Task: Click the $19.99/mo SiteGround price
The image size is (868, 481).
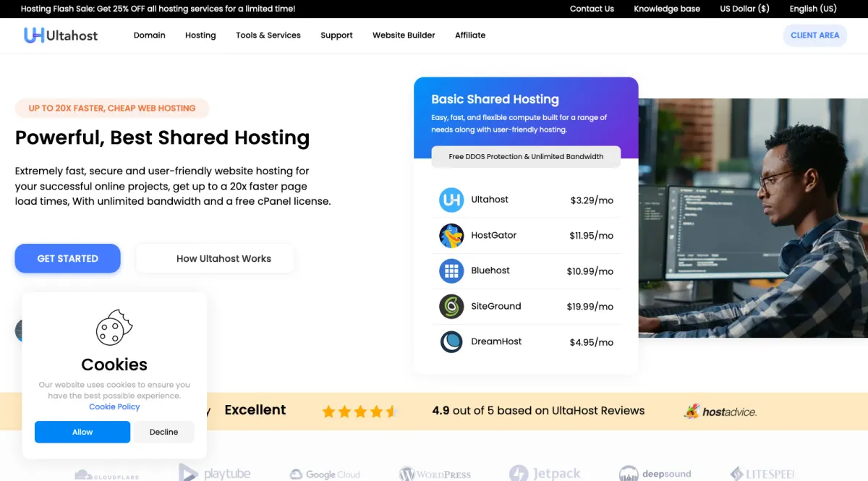Action: click(x=590, y=307)
